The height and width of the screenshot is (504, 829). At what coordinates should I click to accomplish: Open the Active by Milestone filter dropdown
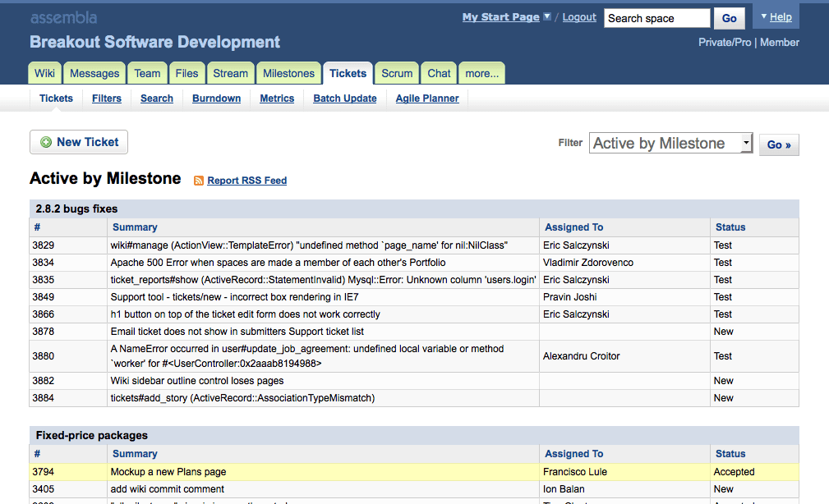[671, 143]
